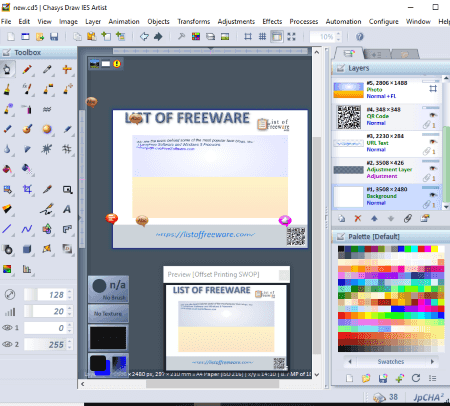
Task: Select the paint bucket fill tool
Action: coord(7,169)
